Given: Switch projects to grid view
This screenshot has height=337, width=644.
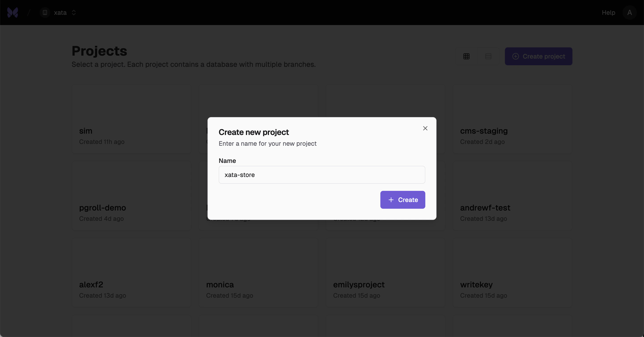Looking at the screenshot, I should tap(466, 56).
